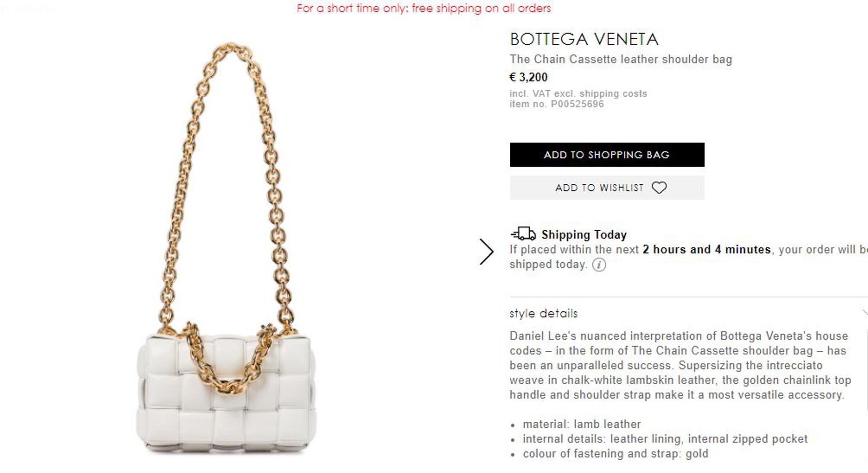Click the Daniel Lee description paragraph
The height and width of the screenshot is (473, 868).
pyautogui.click(x=680, y=365)
